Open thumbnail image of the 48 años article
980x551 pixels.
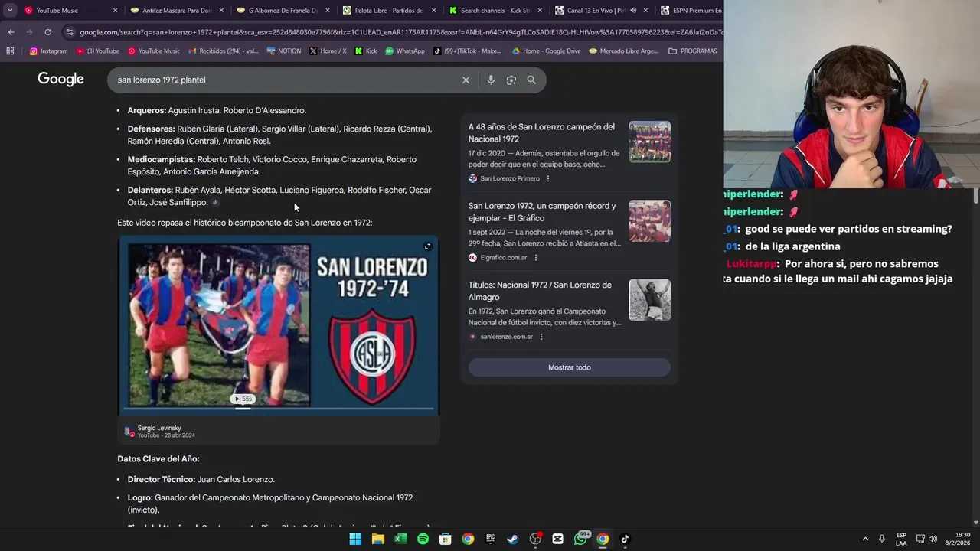coord(649,142)
